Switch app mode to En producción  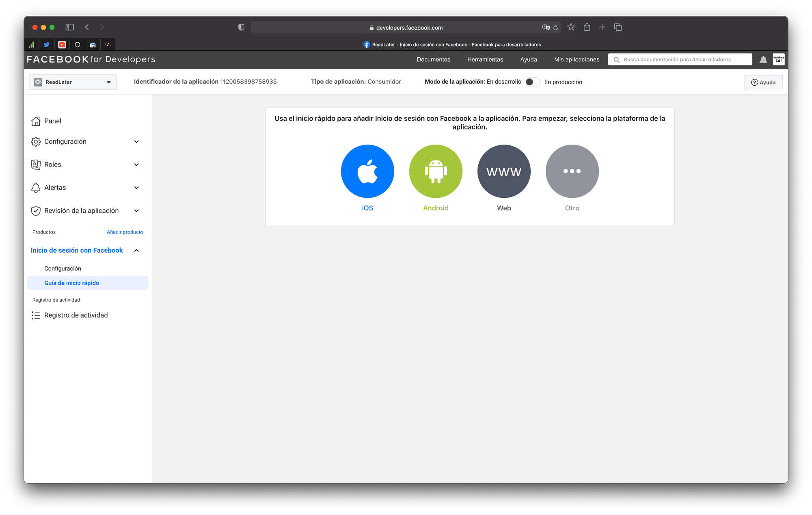pyautogui.click(x=533, y=82)
